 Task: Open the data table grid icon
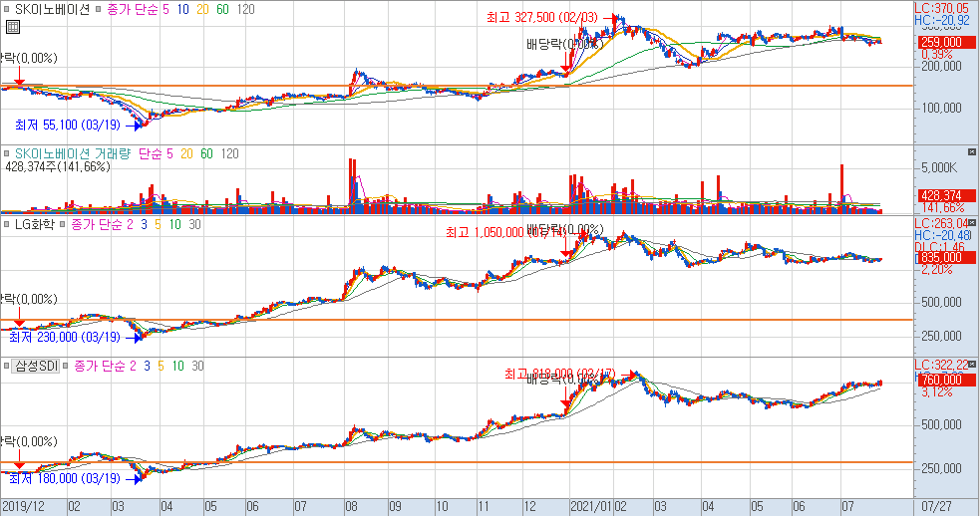pyautogui.click(x=13, y=27)
